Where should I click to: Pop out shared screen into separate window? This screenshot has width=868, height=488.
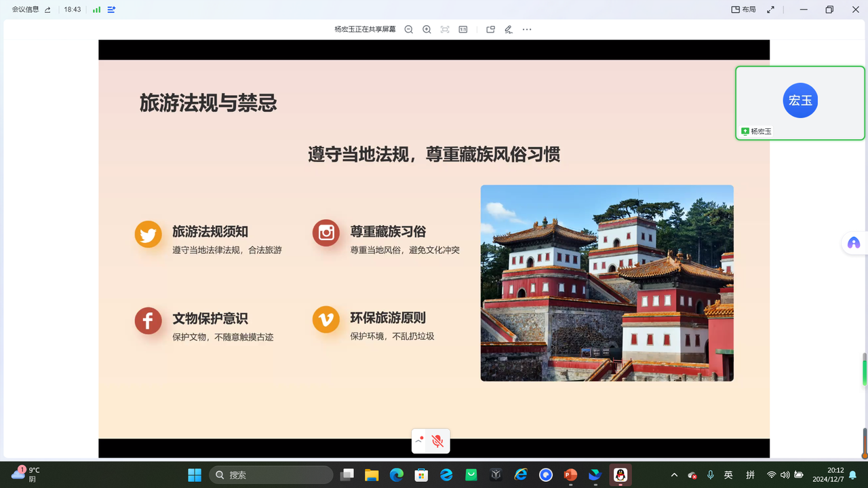[490, 30]
